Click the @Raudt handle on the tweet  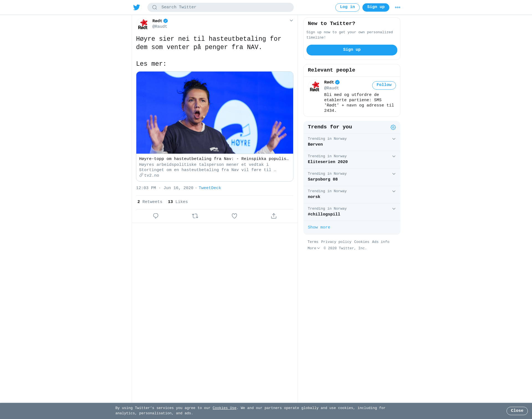[160, 27]
